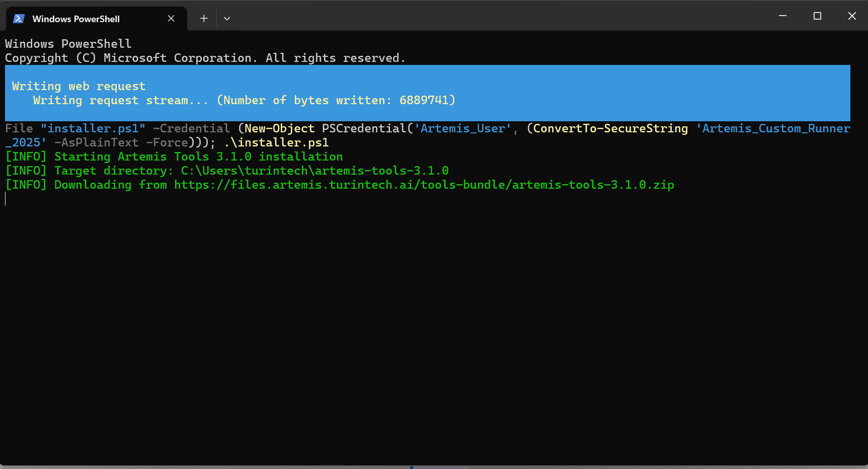
Task: Click the ConvertTo-SecureString cmdlet text
Action: click(x=610, y=129)
